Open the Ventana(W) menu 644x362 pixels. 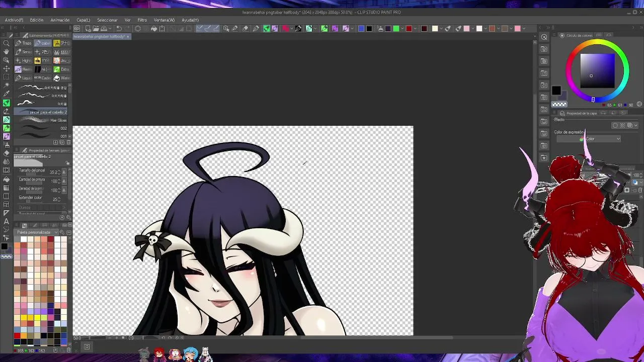point(164,20)
